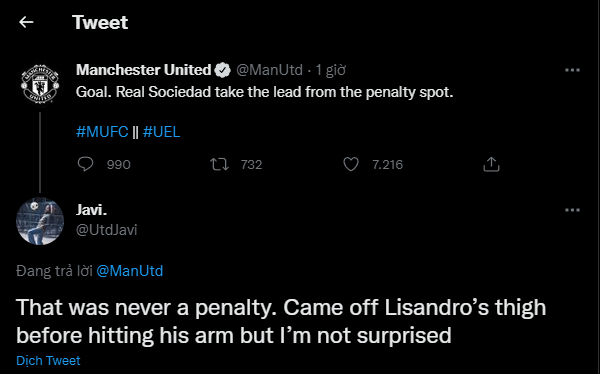Like the Manchester United tweet
The width and height of the screenshot is (600, 374).
coord(351,165)
